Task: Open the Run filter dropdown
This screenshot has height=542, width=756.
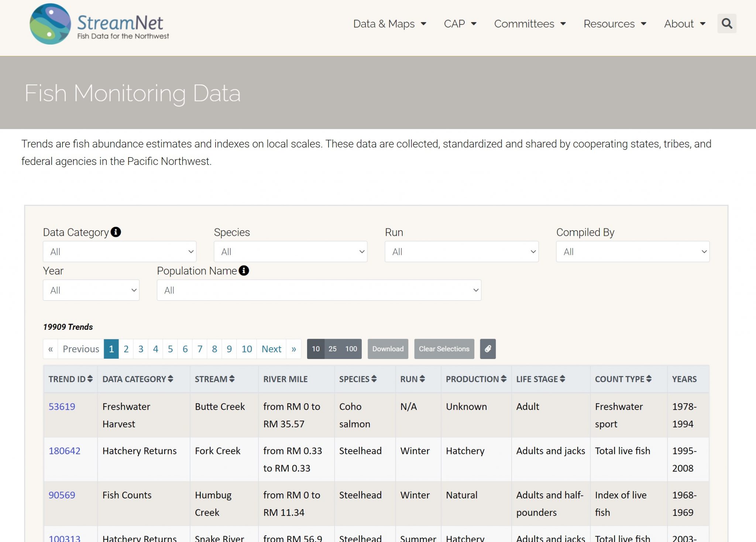Action: (x=461, y=251)
